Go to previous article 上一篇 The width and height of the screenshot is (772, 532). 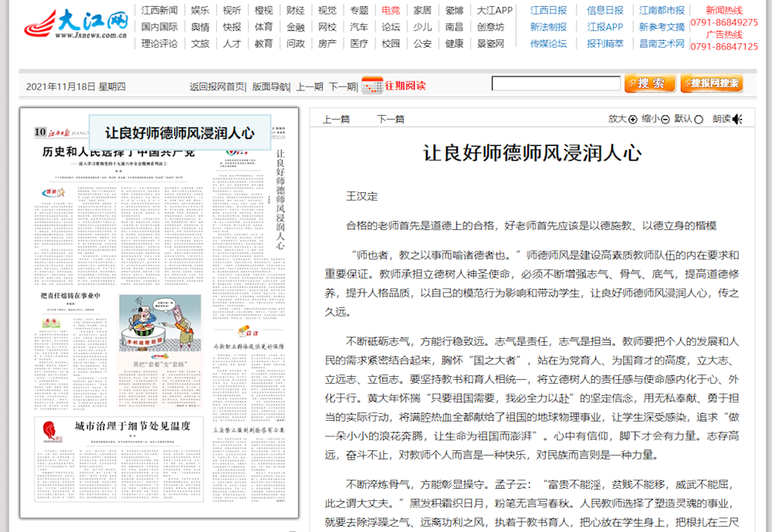[336, 119]
